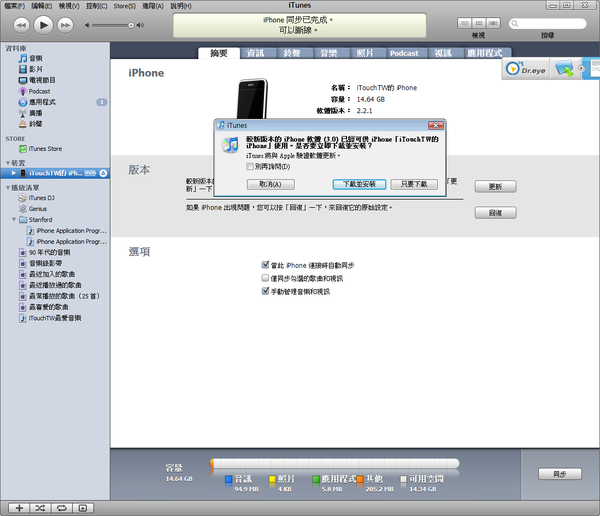This screenshot has height=516, width=600.
Task: Click the 更新 button
Action: coord(496,187)
